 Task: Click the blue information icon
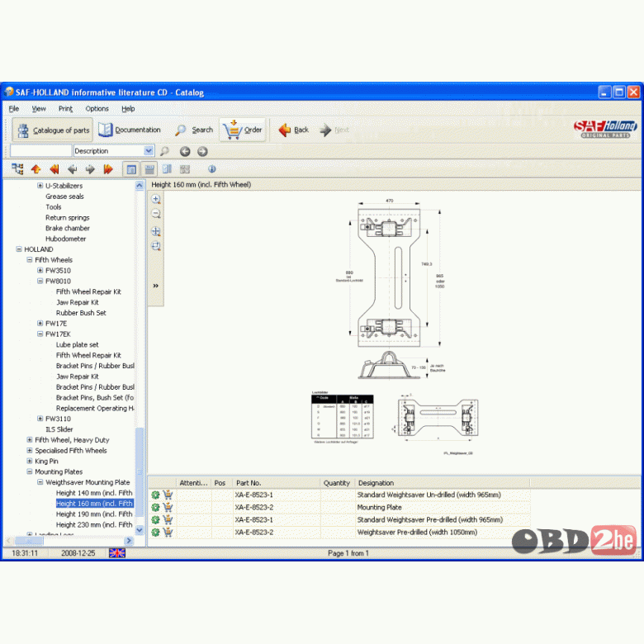(x=212, y=168)
